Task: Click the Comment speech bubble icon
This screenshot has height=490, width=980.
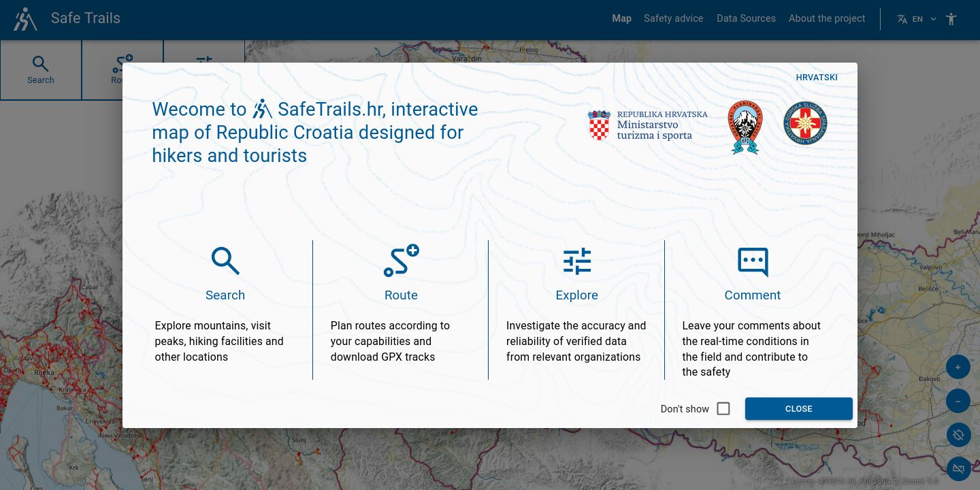Action: click(752, 261)
